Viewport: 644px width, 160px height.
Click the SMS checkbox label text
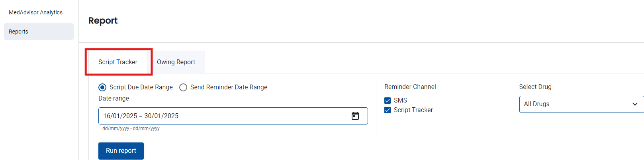click(400, 101)
